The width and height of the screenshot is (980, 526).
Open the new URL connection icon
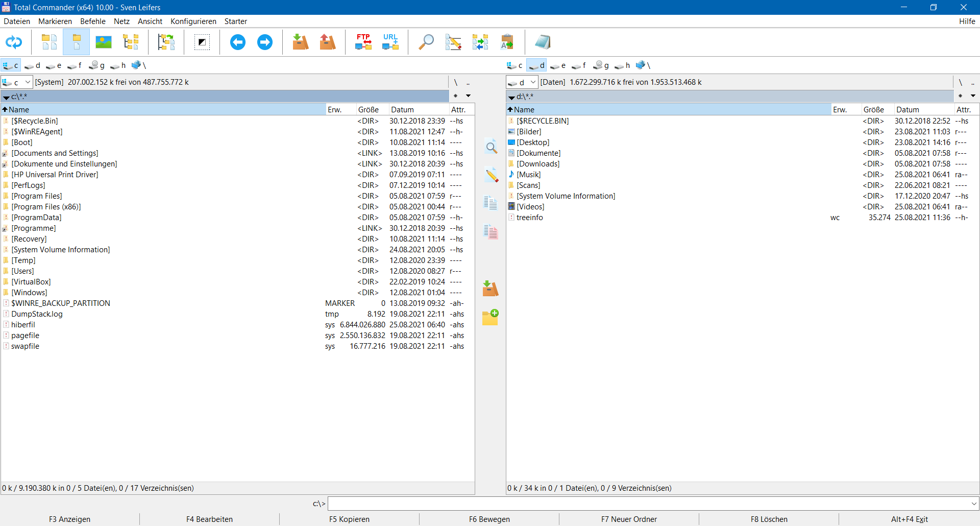(390, 42)
